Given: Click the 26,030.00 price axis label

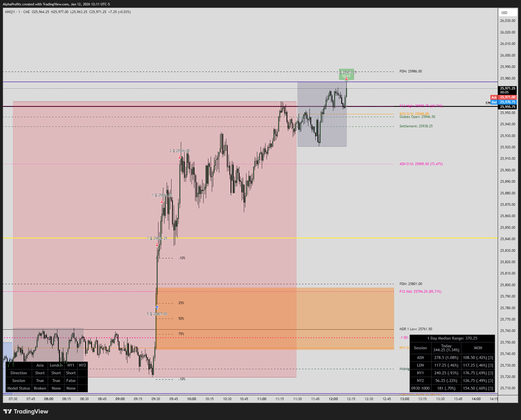Looking at the screenshot, I should [508, 21].
